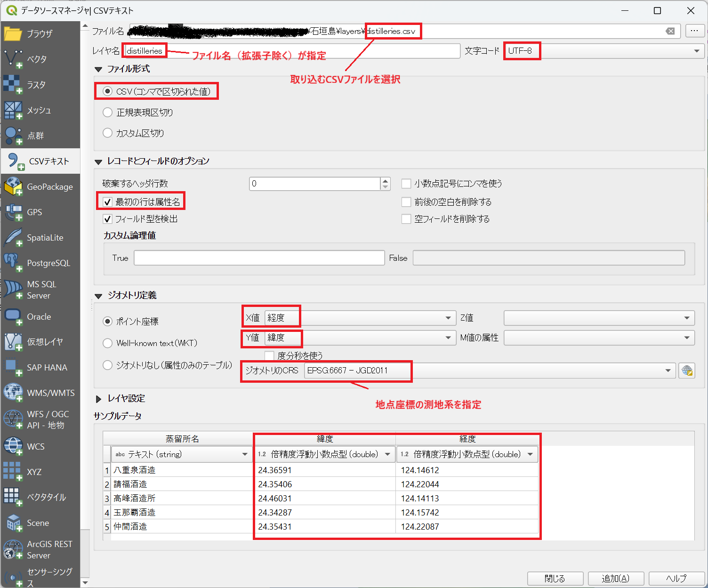Uncheck 最初の行は属性名 checkbox
Image resolution: width=708 pixels, height=588 pixels.
108,202
